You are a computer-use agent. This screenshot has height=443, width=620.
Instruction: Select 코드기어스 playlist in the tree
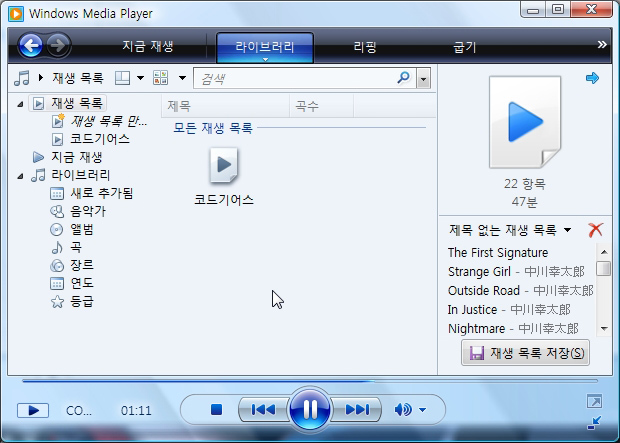point(91,139)
